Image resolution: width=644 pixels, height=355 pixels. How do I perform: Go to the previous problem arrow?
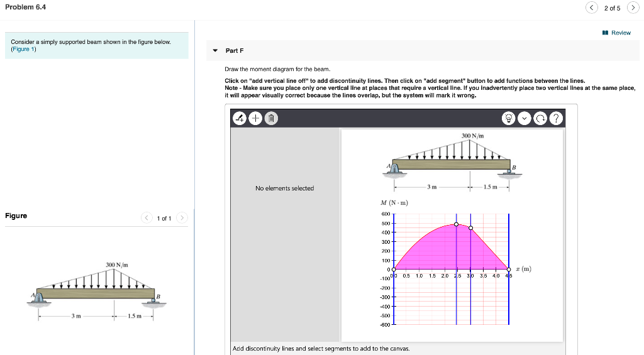tap(591, 8)
